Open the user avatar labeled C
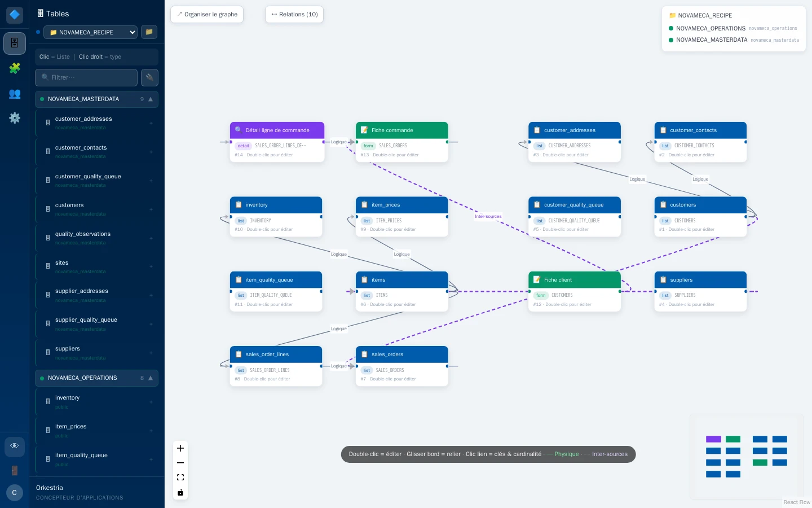The height and width of the screenshot is (508, 812). 15,493
